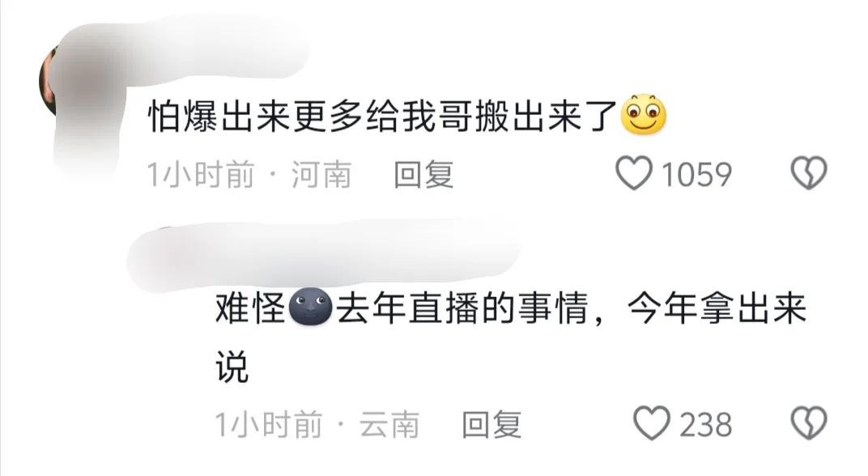The image size is (868, 476).
Task: Tap 回复 under the 云南 reply
Action: [x=491, y=424]
